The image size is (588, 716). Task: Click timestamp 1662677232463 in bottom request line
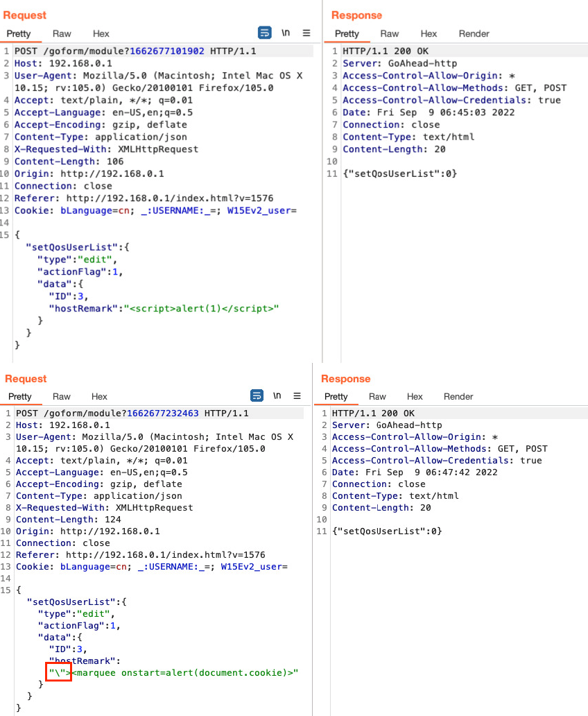(163, 414)
